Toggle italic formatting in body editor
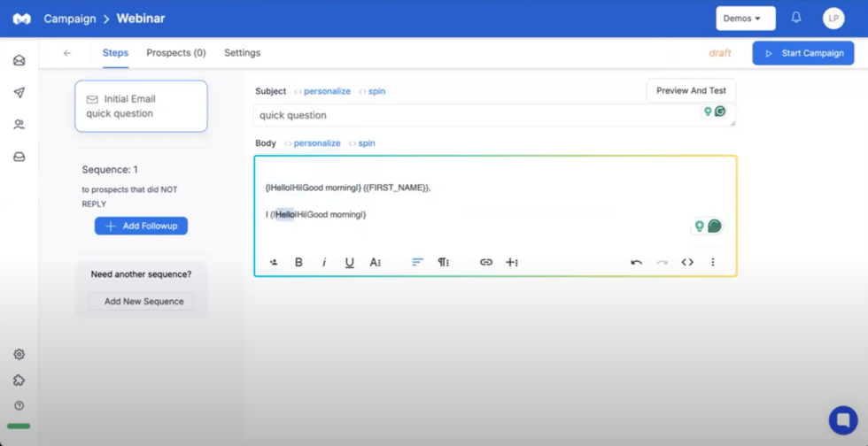This screenshot has height=446, width=868. tap(324, 262)
